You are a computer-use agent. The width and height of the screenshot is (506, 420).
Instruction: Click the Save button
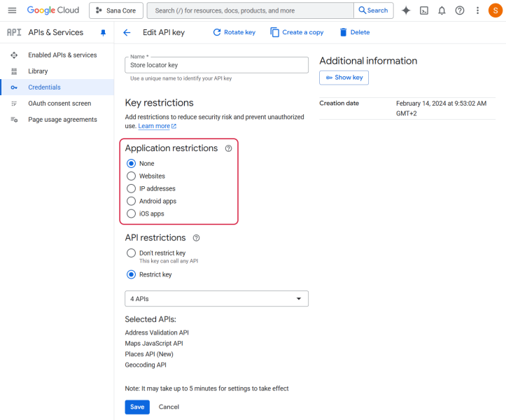pyautogui.click(x=137, y=407)
